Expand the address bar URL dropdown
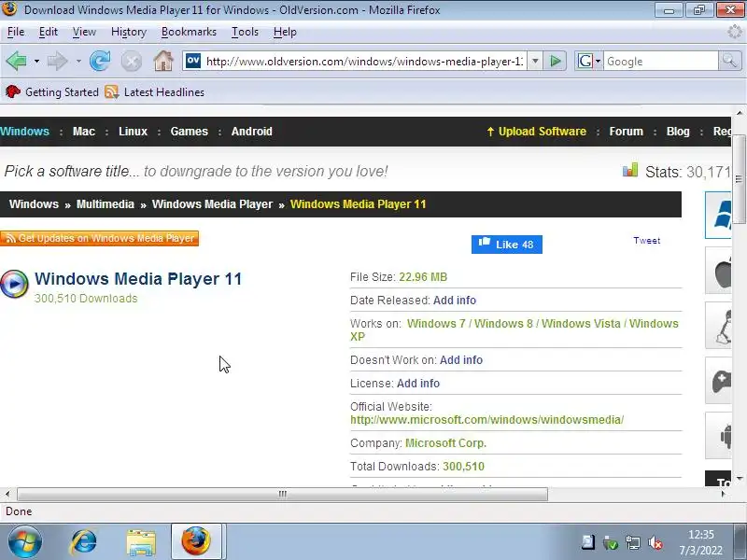Screen dimensions: 747x560 (x=535, y=61)
